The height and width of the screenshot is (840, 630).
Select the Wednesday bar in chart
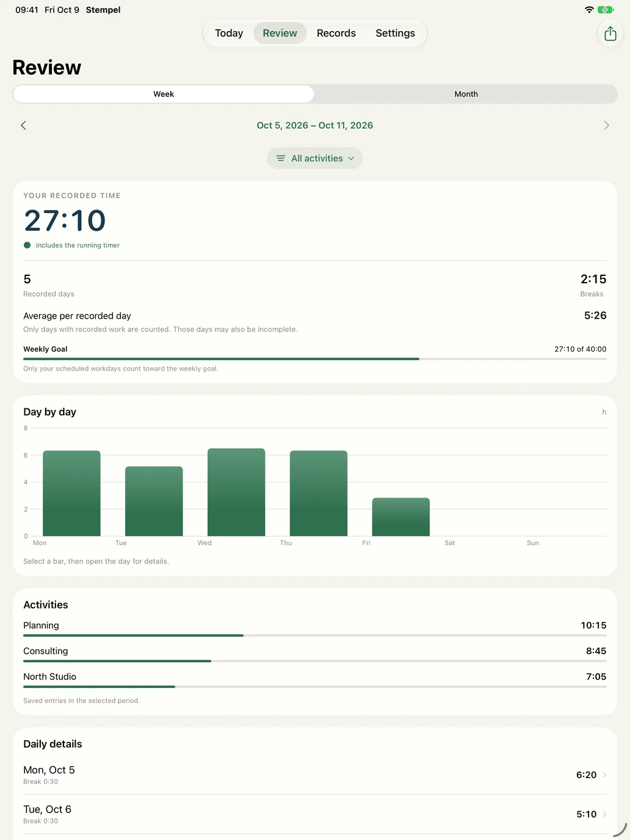[236, 492]
